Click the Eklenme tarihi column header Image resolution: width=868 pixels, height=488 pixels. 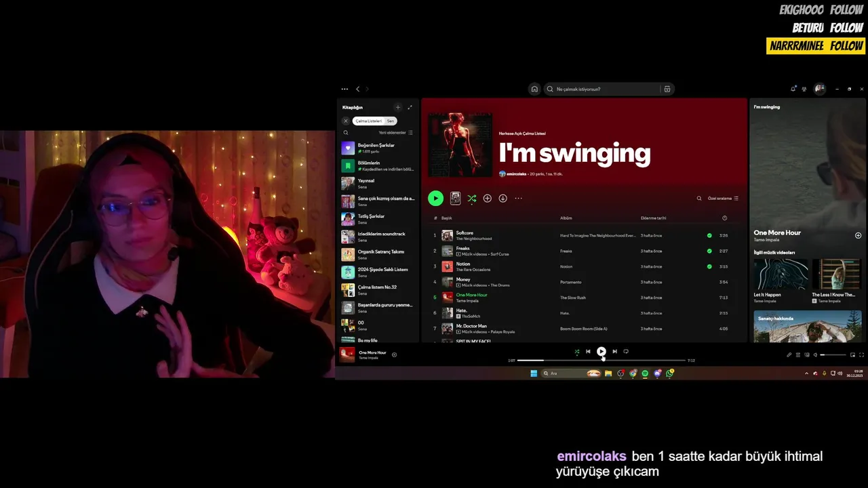(653, 218)
